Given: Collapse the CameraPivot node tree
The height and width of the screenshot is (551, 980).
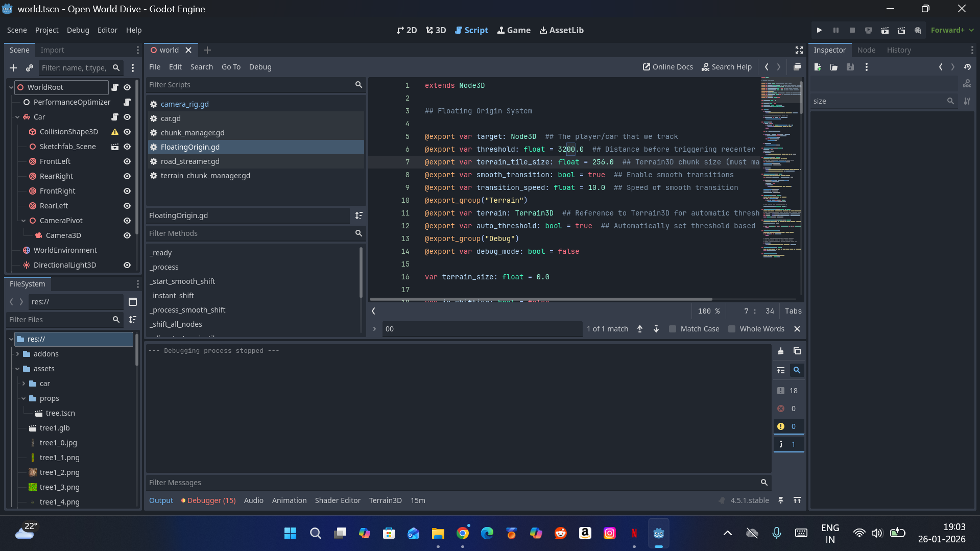Looking at the screenshot, I should tap(23, 221).
